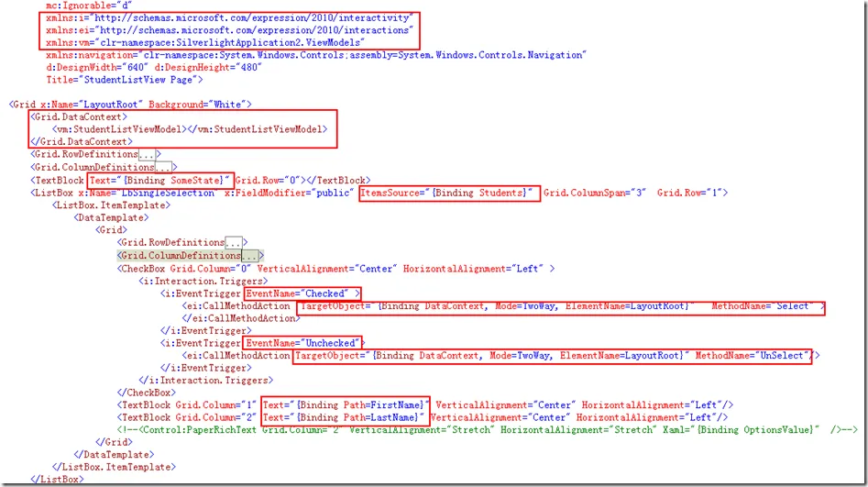Click the opening <DataTemplate> tag
The image size is (868, 487).
(x=111, y=217)
